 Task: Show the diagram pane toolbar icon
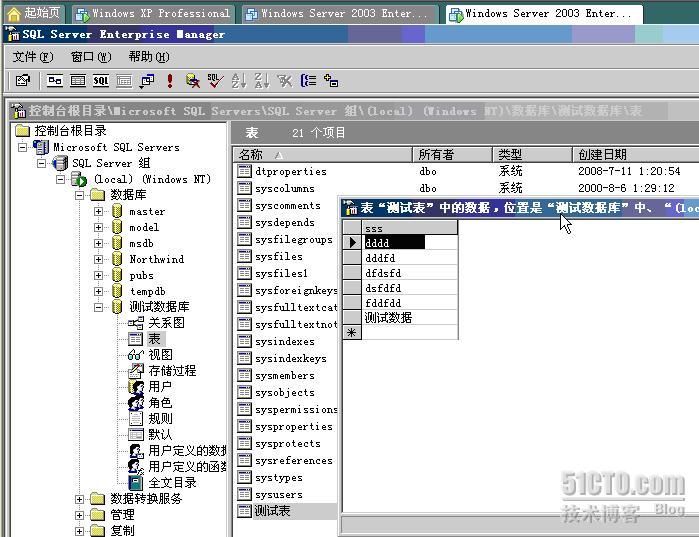(55, 81)
